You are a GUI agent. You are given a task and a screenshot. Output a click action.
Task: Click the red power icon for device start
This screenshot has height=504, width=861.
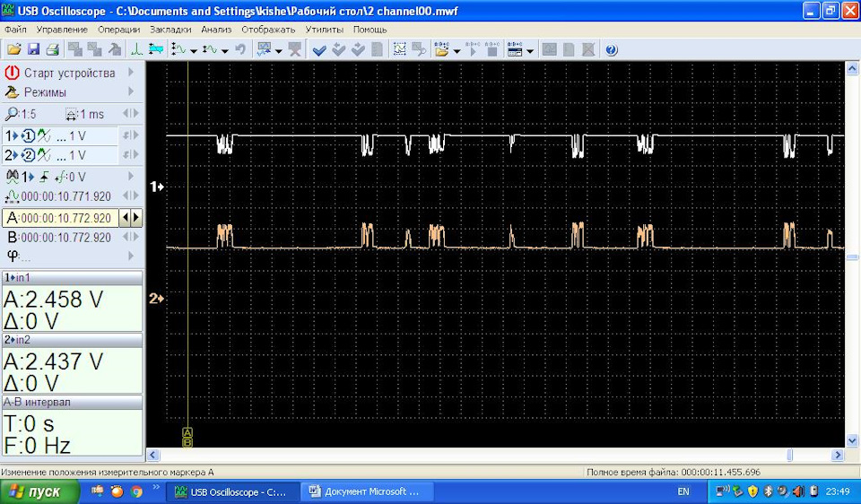12,73
